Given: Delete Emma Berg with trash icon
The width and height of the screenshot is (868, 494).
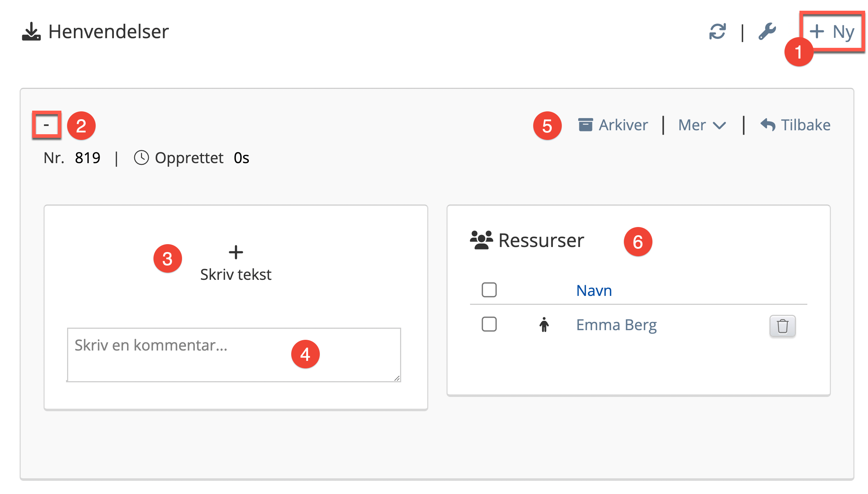Looking at the screenshot, I should click(782, 326).
